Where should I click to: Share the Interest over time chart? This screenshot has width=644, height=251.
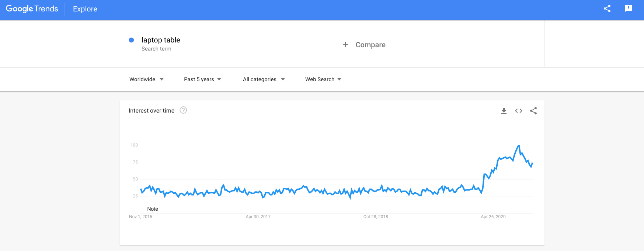[x=533, y=110]
